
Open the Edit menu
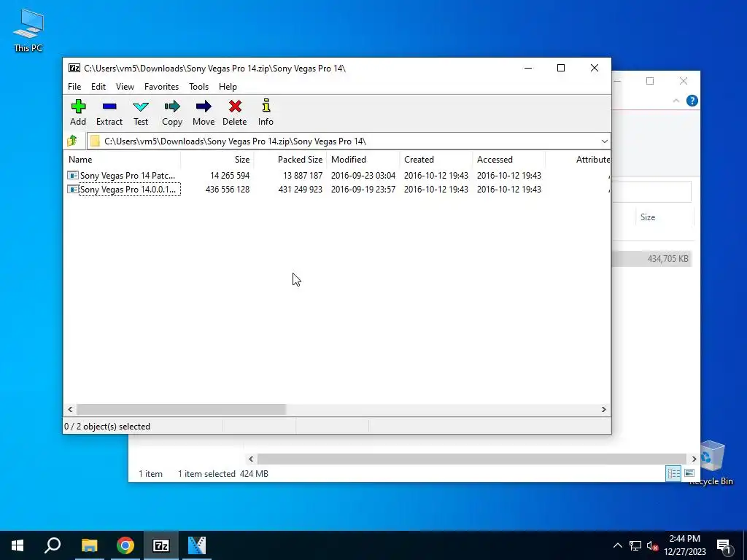[x=98, y=87]
